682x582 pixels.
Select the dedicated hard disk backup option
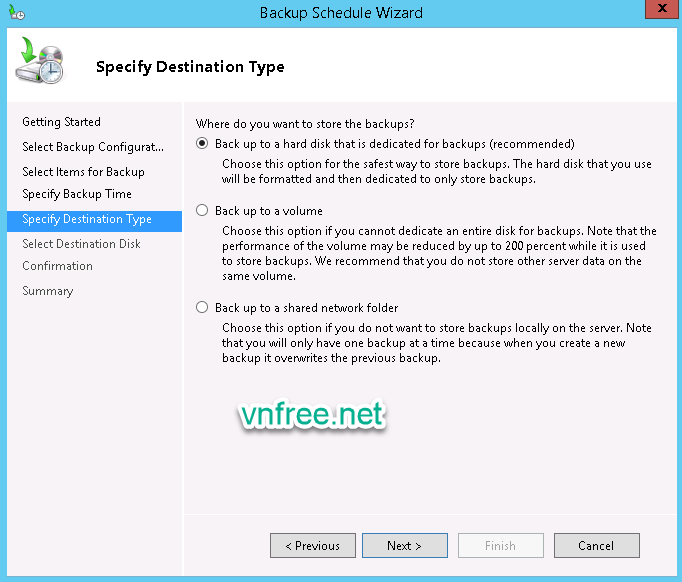point(203,144)
